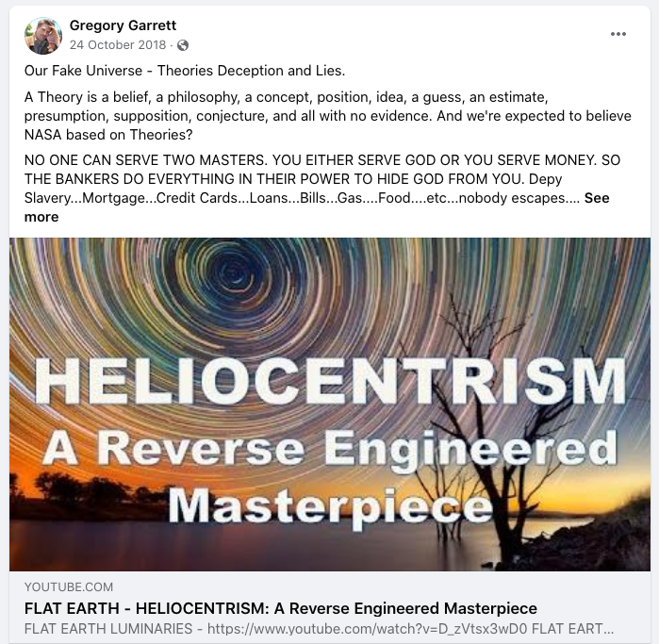This screenshot has height=644, width=659.
Task: Click the 'NO ONE CAN SERVE TWO MASTERS' paragraph
Action: point(322,189)
